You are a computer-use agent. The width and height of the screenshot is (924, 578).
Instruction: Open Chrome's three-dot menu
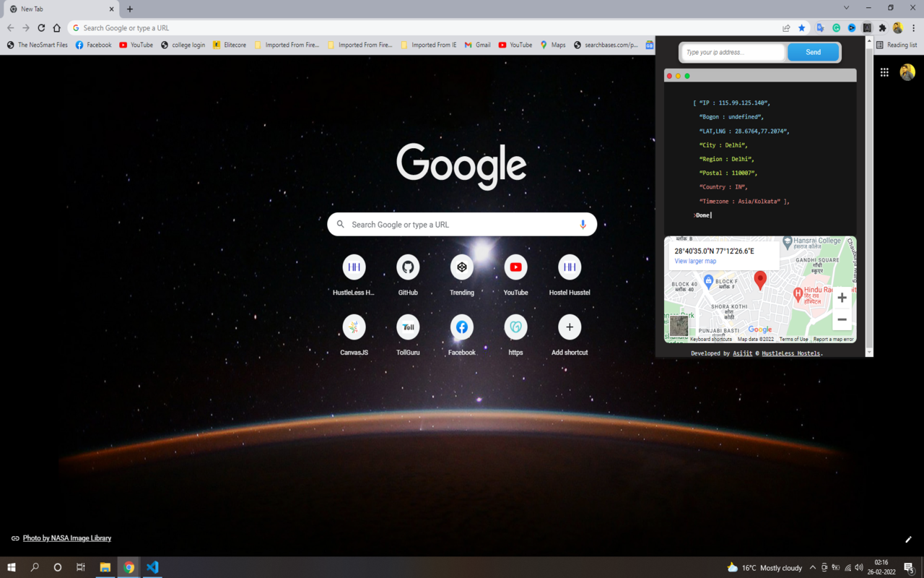point(914,28)
